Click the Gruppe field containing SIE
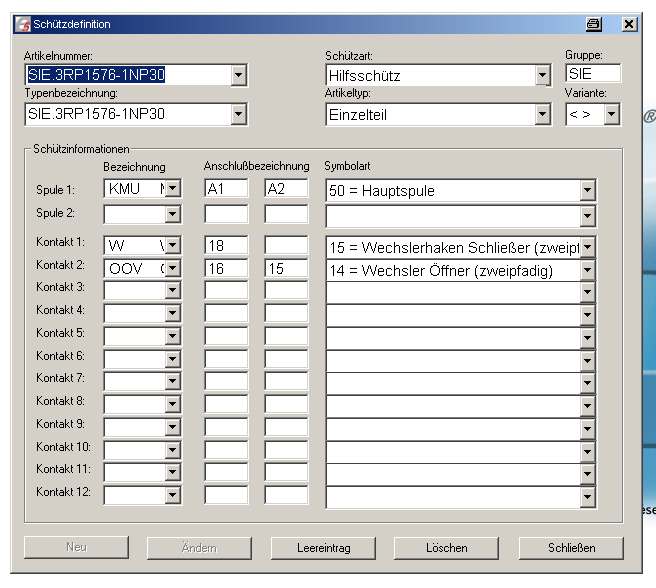 click(x=593, y=74)
